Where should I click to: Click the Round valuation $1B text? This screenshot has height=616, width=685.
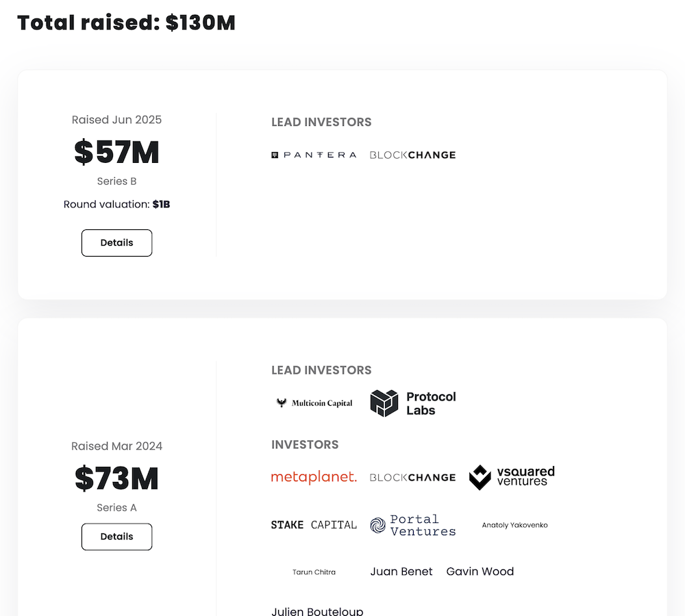pyautogui.click(x=116, y=204)
